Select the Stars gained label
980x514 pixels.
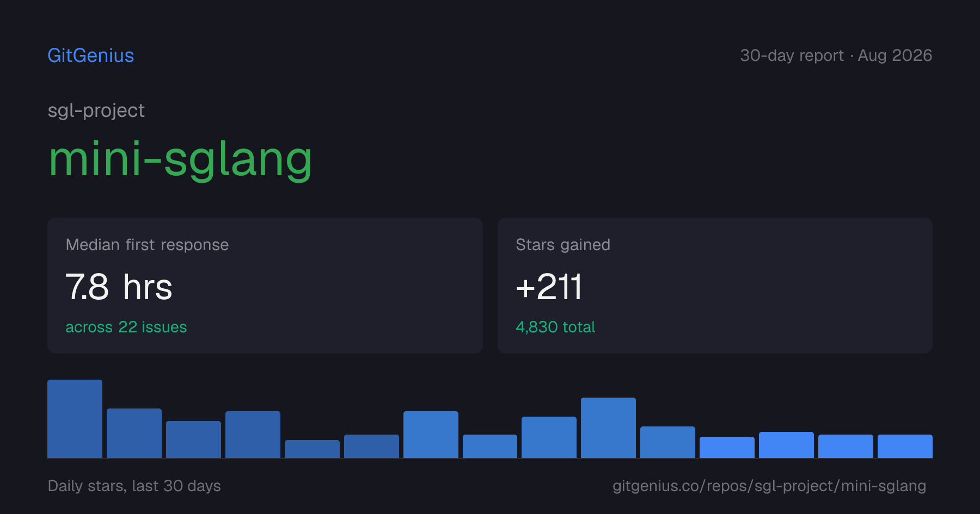pyautogui.click(x=563, y=245)
